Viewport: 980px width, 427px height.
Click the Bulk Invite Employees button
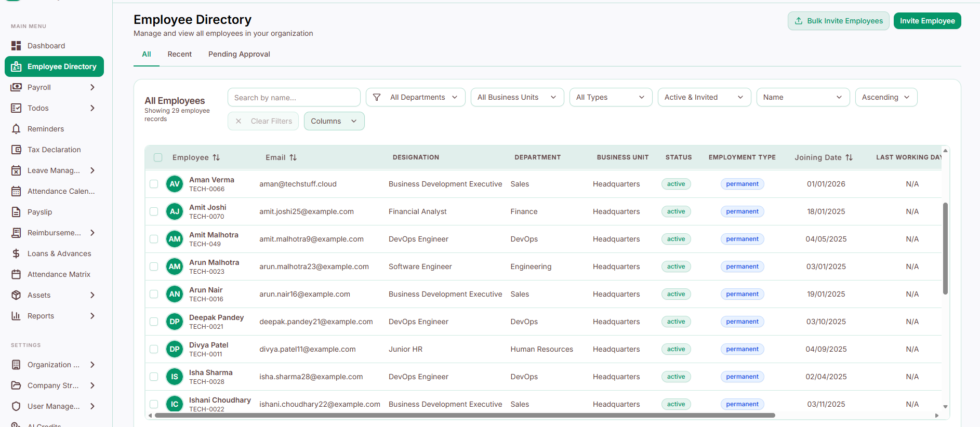pyautogui.click(x=839, y=21)
